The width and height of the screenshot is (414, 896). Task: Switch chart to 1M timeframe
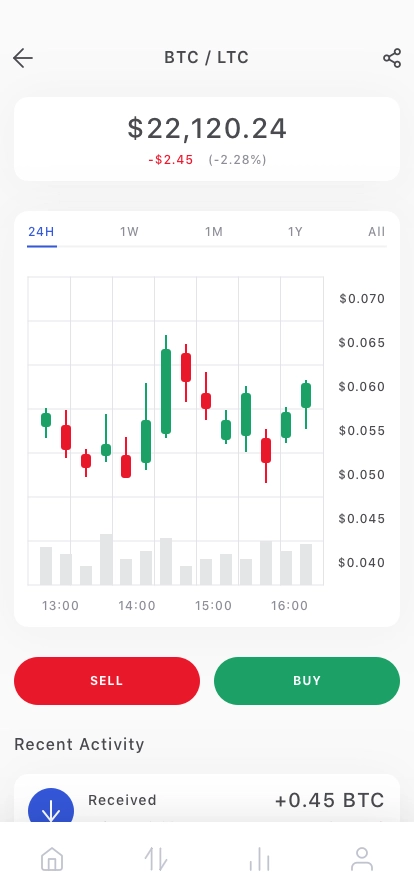pos(214,231)
